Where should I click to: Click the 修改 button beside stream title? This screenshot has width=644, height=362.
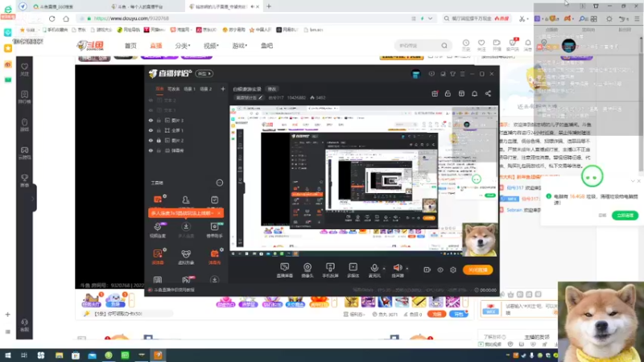coord(272,89)
